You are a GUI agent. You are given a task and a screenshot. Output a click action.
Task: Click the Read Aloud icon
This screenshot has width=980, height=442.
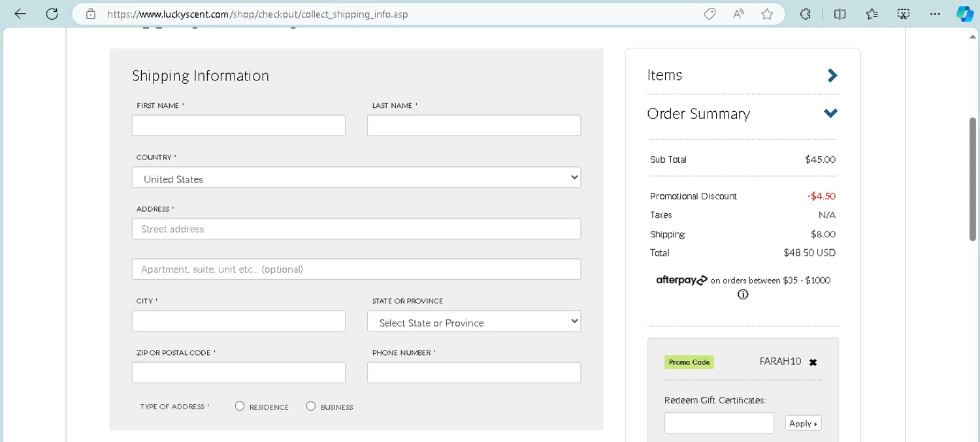pyautogui.click(x=738, y=14)
